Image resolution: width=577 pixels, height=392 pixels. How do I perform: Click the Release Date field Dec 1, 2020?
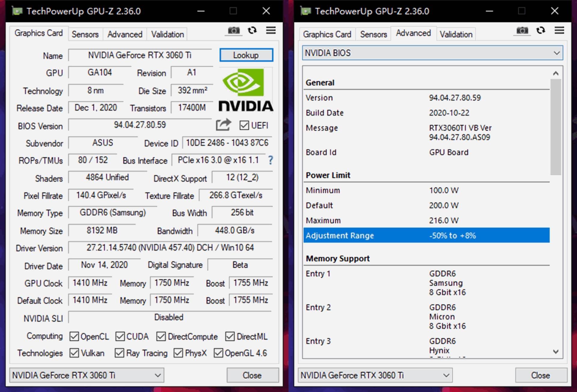(x=96, y=108)
